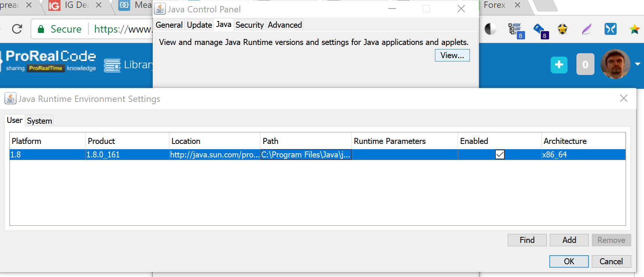Switch to the System tab

click(39, 121)
